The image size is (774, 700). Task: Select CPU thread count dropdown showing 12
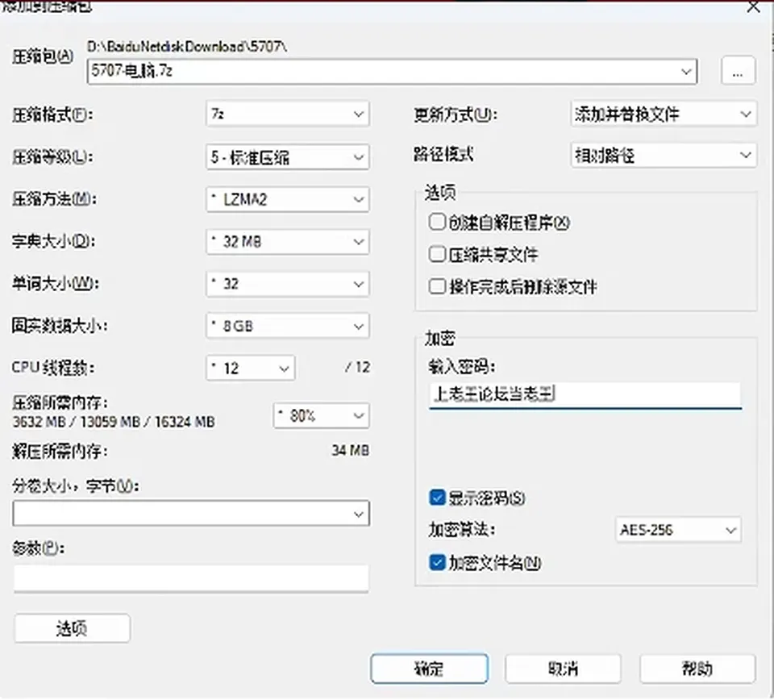(x=250, y=368)
